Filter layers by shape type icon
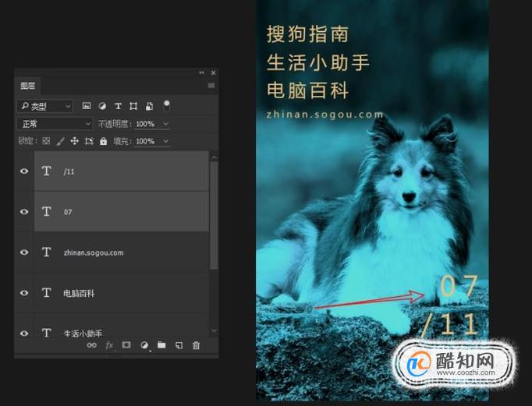This screenshot has height=406, width=532. coord(133,106)
